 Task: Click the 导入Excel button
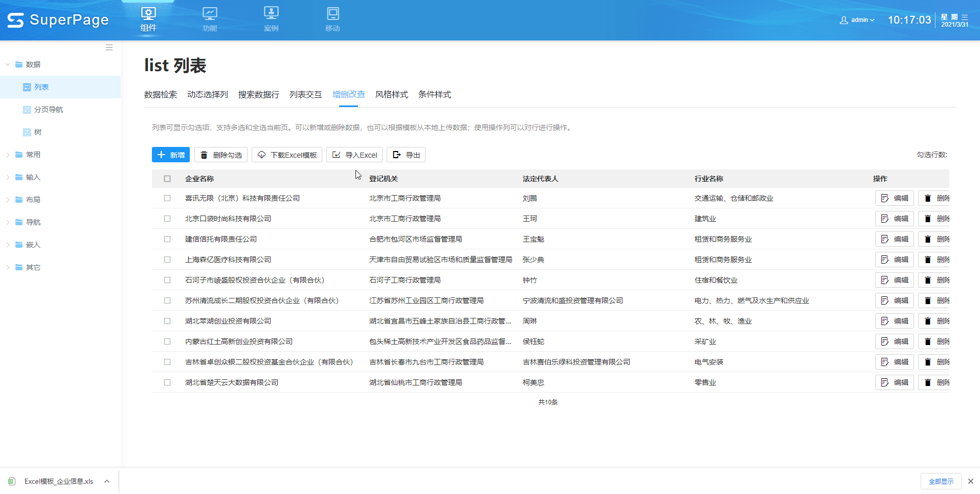point(354,155)
